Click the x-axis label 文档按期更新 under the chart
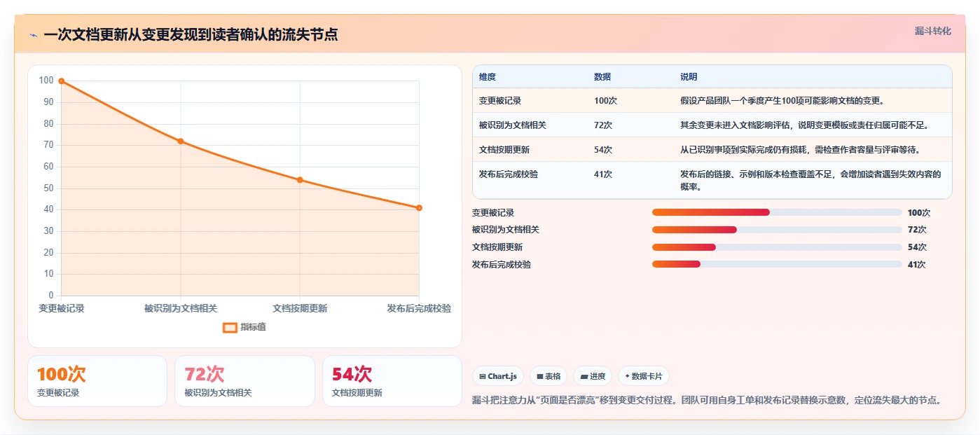The height and width of the screenshot is (435, 980). (300, 308)
